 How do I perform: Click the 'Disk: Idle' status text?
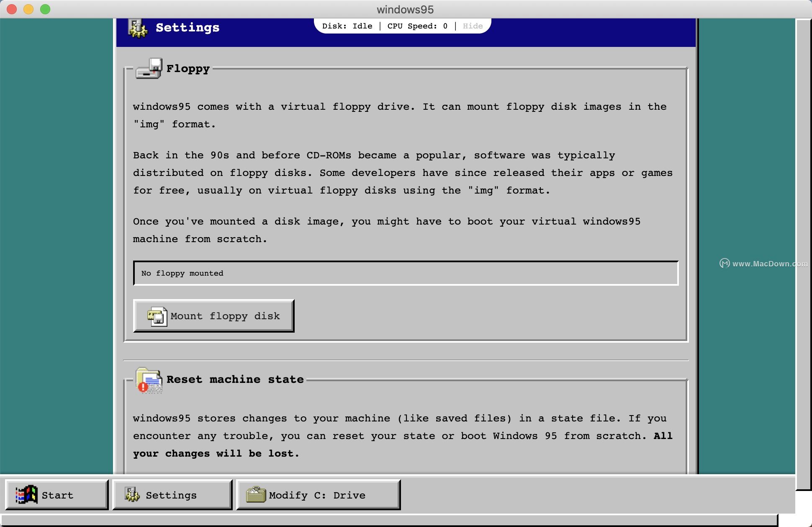tap(347, 26)
